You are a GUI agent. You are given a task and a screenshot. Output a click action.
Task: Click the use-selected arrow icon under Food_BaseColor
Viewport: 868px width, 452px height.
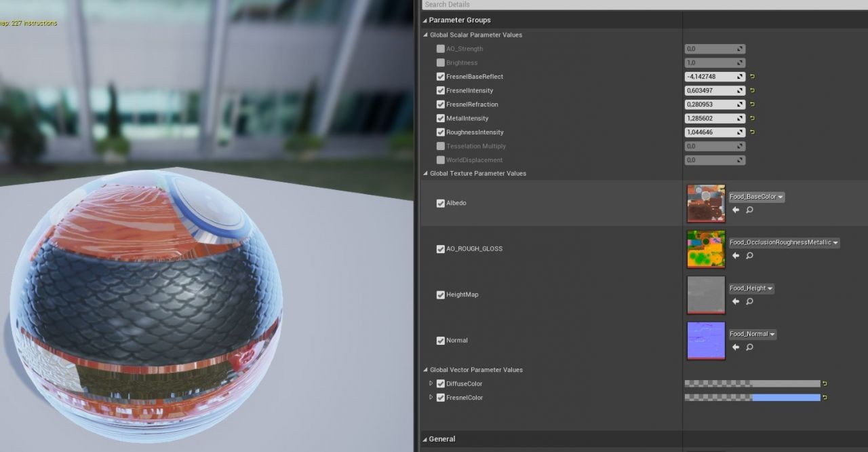coord(736,210)
